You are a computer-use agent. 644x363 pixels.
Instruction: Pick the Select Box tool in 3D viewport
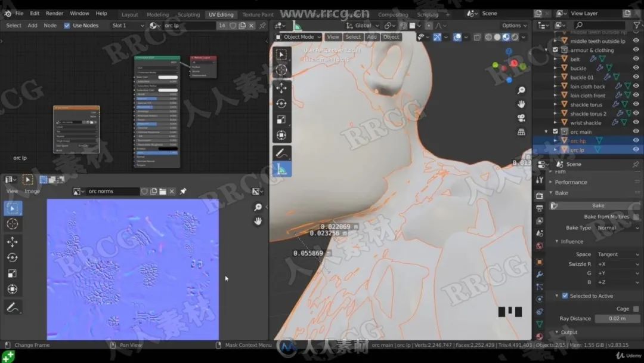click(x=281, y=54)
